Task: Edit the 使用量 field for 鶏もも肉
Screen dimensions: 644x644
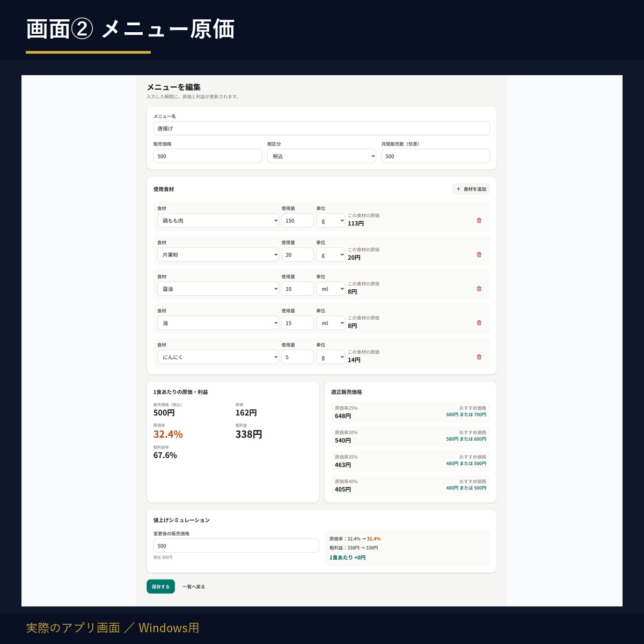Action: tap(297, 221)
